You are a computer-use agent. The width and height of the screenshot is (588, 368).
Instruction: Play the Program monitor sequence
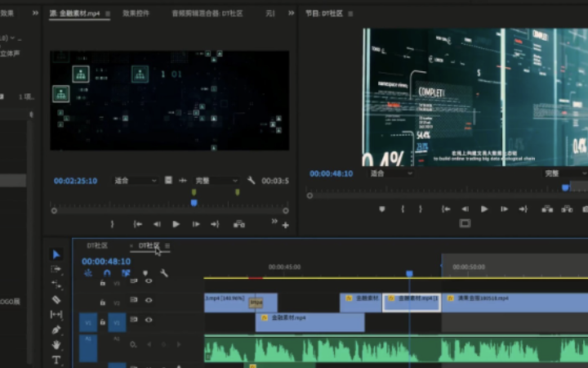point(484,209)
